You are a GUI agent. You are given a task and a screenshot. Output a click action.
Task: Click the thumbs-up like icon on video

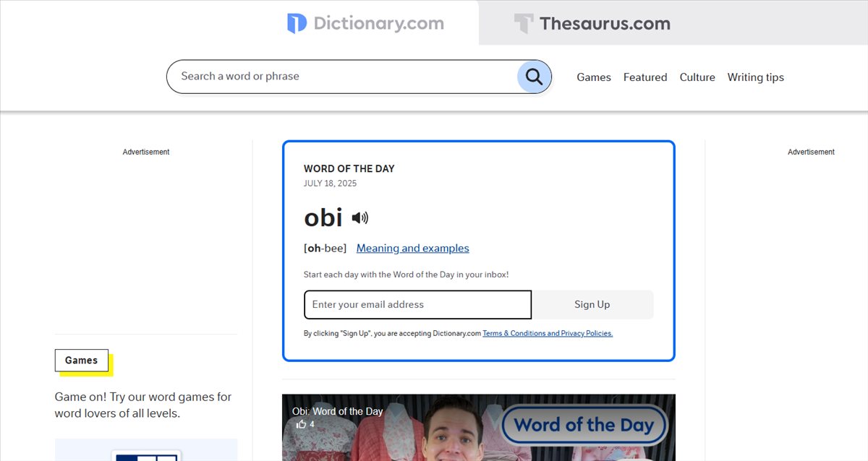tap(302, 424)
